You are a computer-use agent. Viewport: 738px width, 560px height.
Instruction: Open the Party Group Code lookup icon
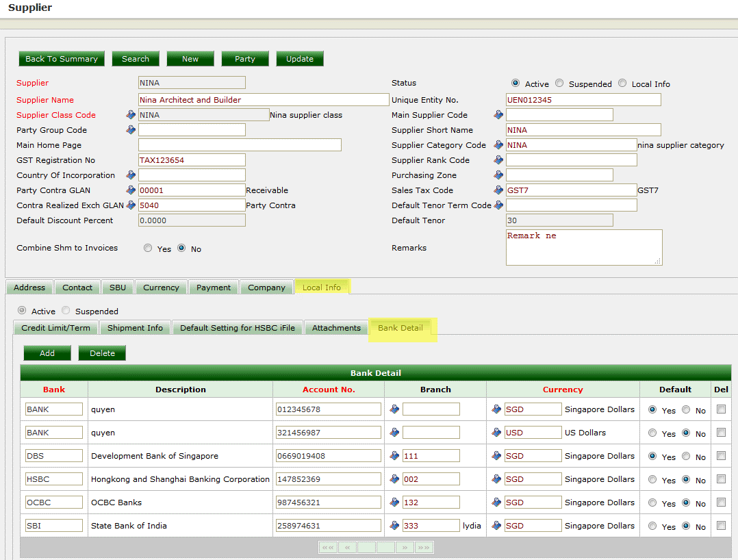pyautogui.click(x=130, y=129)
